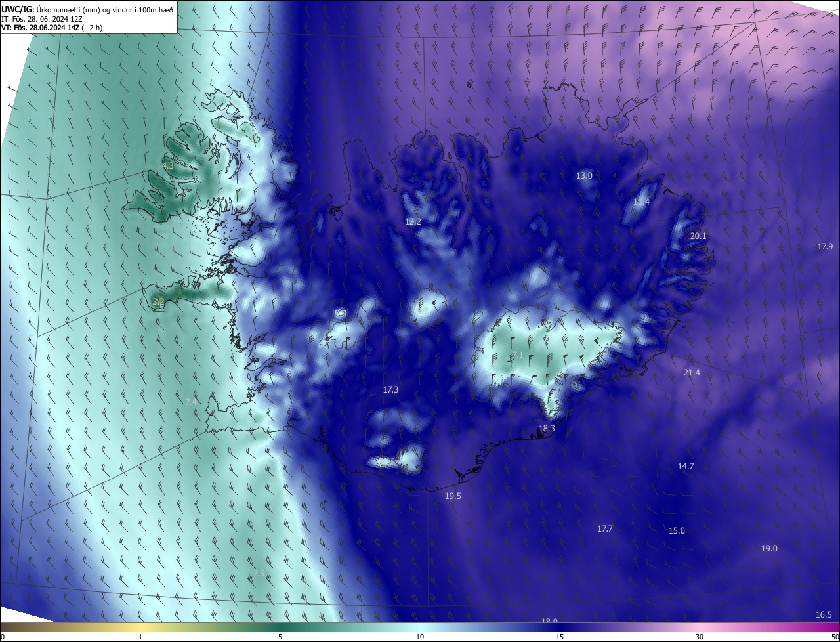Select the 12.2 value in the north
Viewport: 840px width, 642px height.
click(x=413, y=221)
